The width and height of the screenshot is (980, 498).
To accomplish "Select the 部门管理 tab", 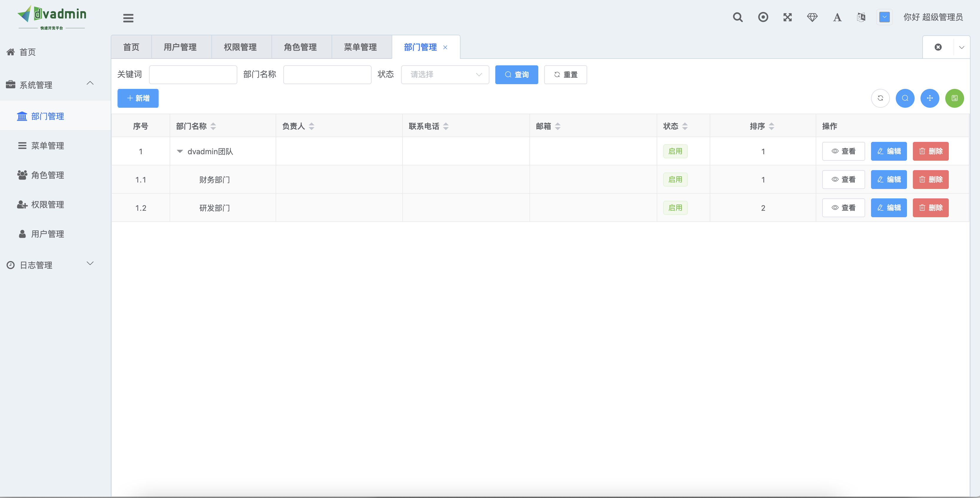I will [420, 47].
